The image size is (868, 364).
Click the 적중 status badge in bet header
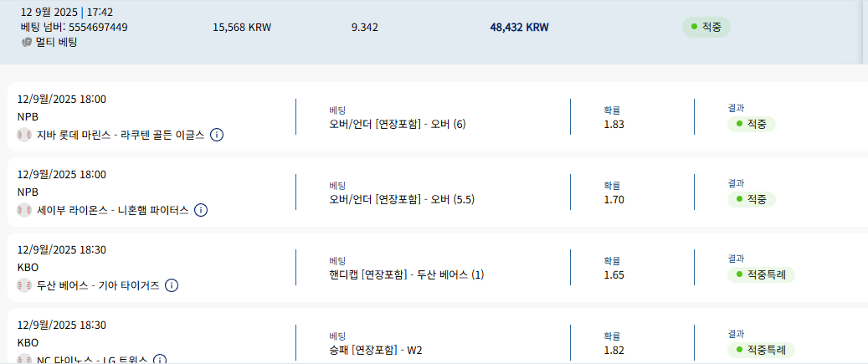point(706,27)
